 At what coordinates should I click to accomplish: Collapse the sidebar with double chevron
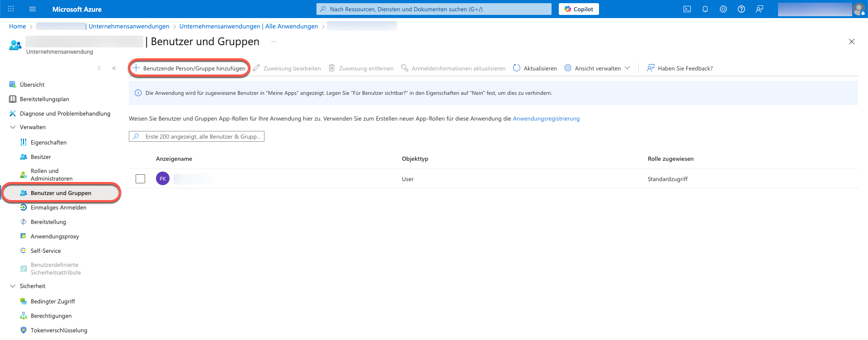point(114,68)
